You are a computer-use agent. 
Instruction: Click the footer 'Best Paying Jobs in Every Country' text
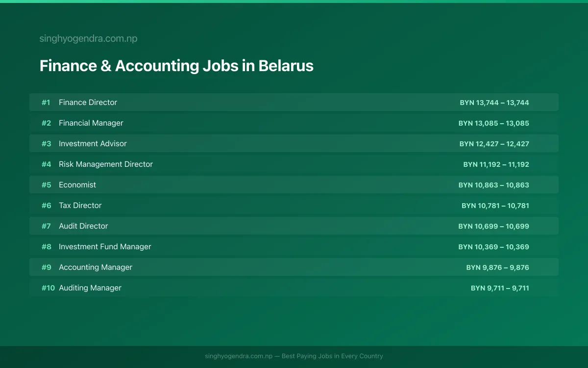tap(332, 356)
